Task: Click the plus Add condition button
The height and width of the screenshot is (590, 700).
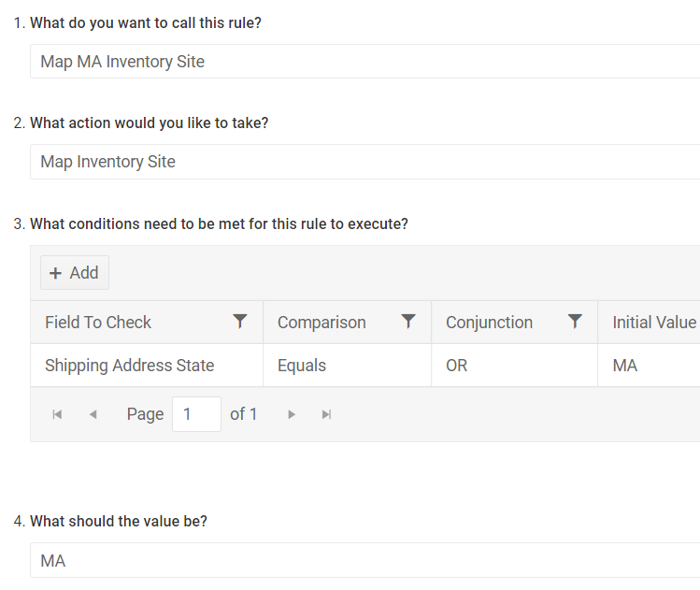Action: click(x=75, y=272)
